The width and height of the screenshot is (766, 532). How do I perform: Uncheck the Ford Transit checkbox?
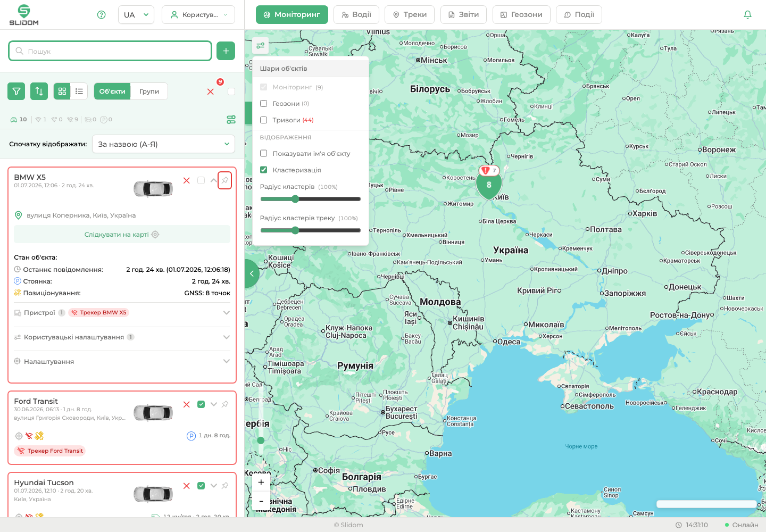tap(201, 404)
